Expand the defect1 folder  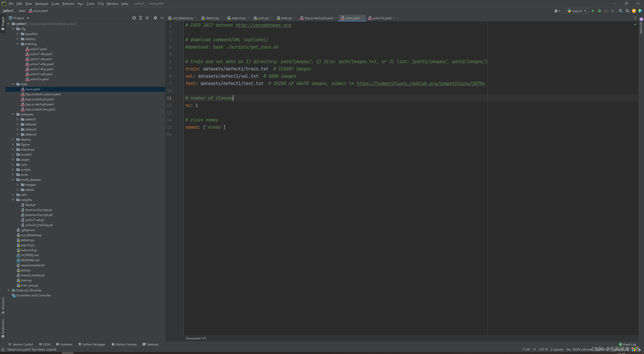pyautogui.click(x=17, y=119)
